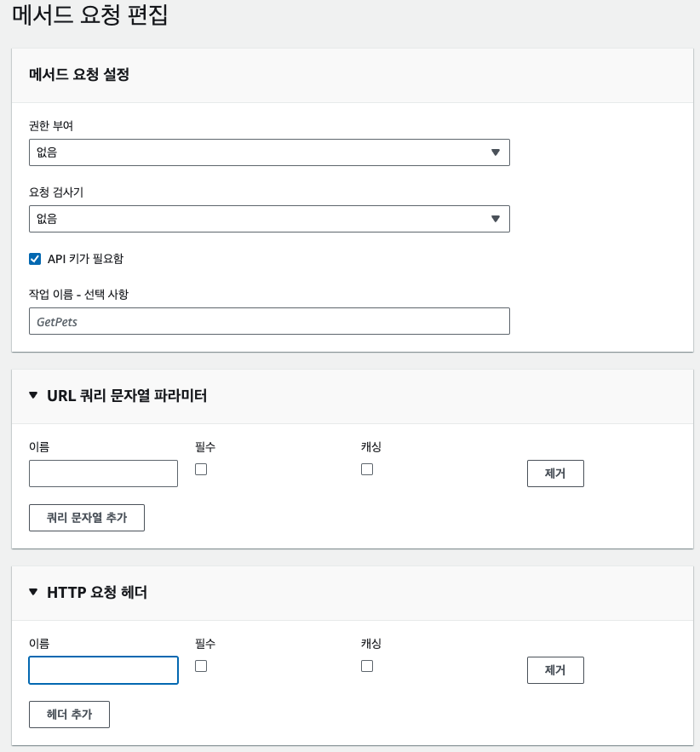Remove the query string row with 제거
The image size is (700, 752).
pos(555,474)
